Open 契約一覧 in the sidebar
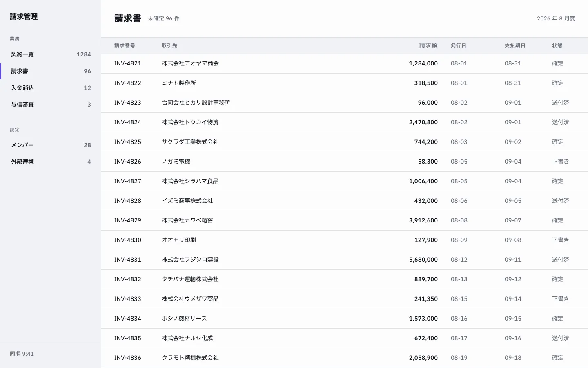Screen dimensions: 588x368 click(51, 54)
